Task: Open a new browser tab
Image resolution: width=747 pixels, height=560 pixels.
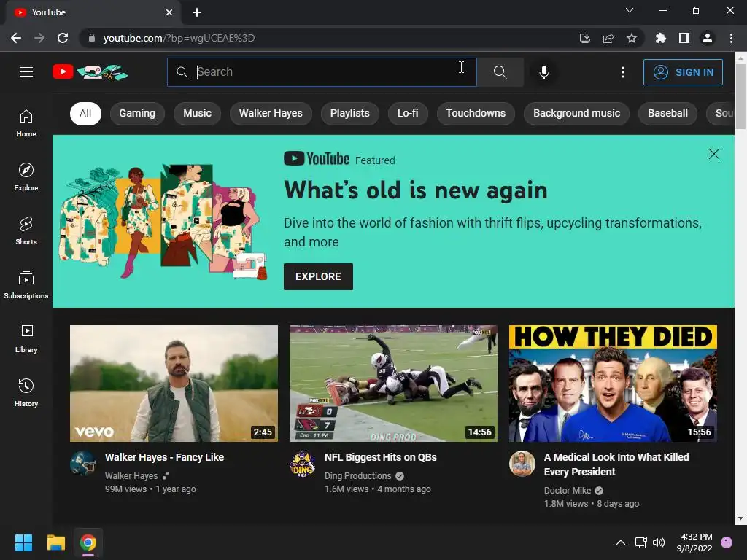Action: 197,12
